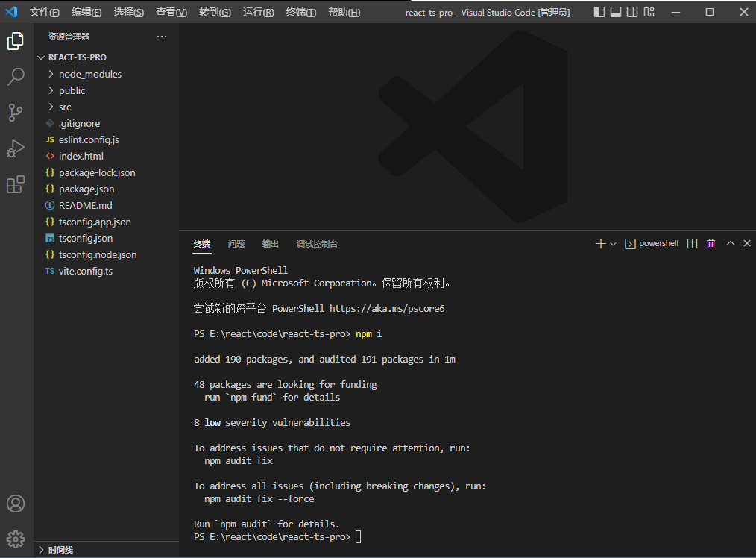Switch to the 问题 panel tab
Screen dimensions: 756x558
236,244
